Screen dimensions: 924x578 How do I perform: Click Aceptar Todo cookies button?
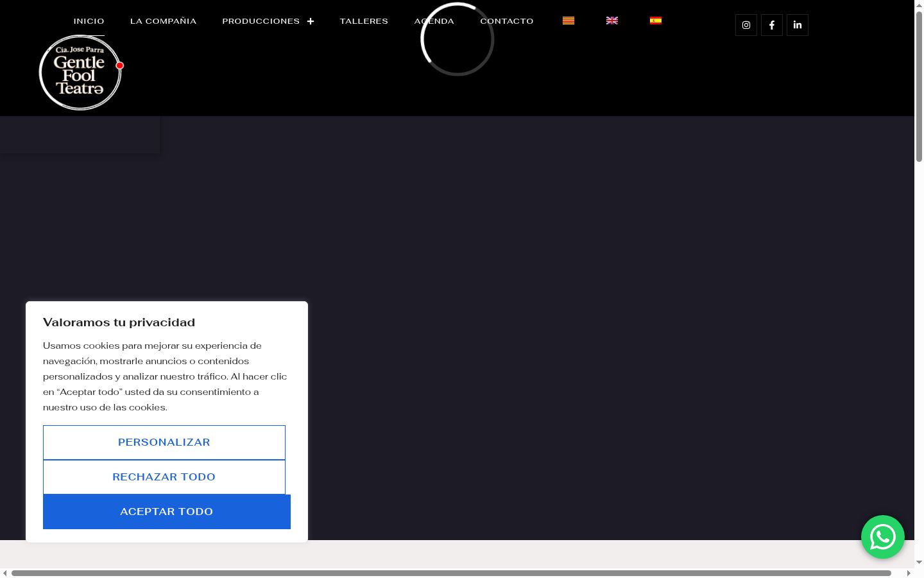(x=167, y=512)
